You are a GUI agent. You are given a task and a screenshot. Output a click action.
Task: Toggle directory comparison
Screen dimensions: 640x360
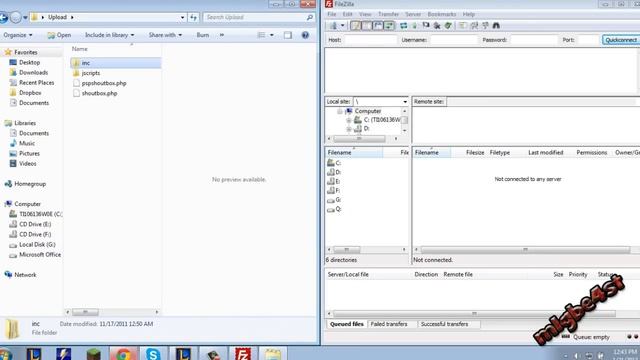click(x=474, y=26)
